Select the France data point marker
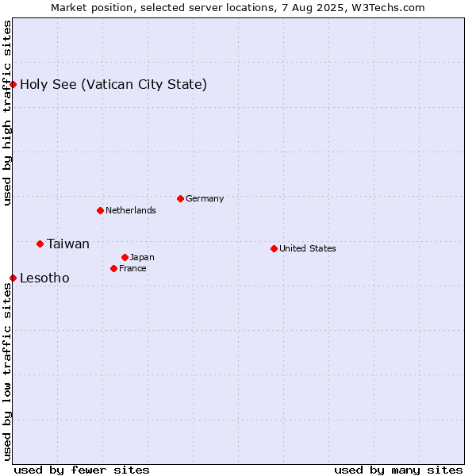476x476 pixels. point(113,269)
